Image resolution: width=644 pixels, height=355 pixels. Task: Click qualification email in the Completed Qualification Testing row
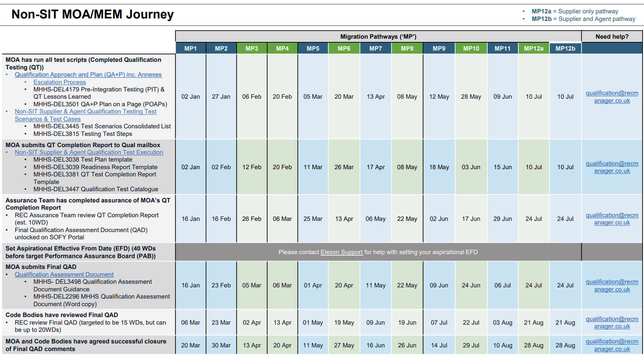click(612, 97)
